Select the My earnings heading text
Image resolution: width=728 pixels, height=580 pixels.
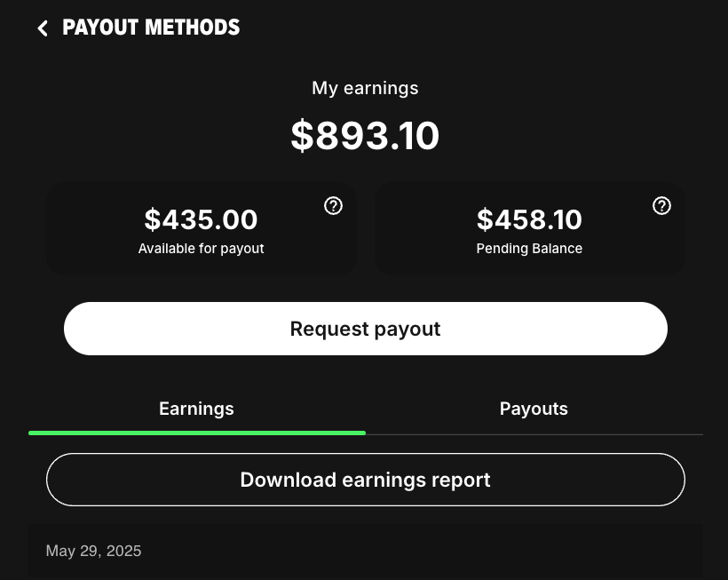tap(365, 88)
